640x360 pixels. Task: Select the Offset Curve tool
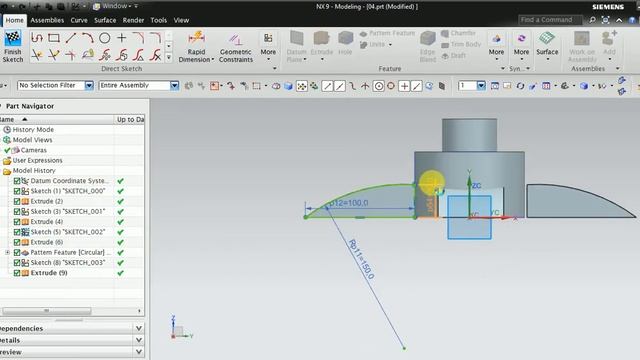coord(88,54)
